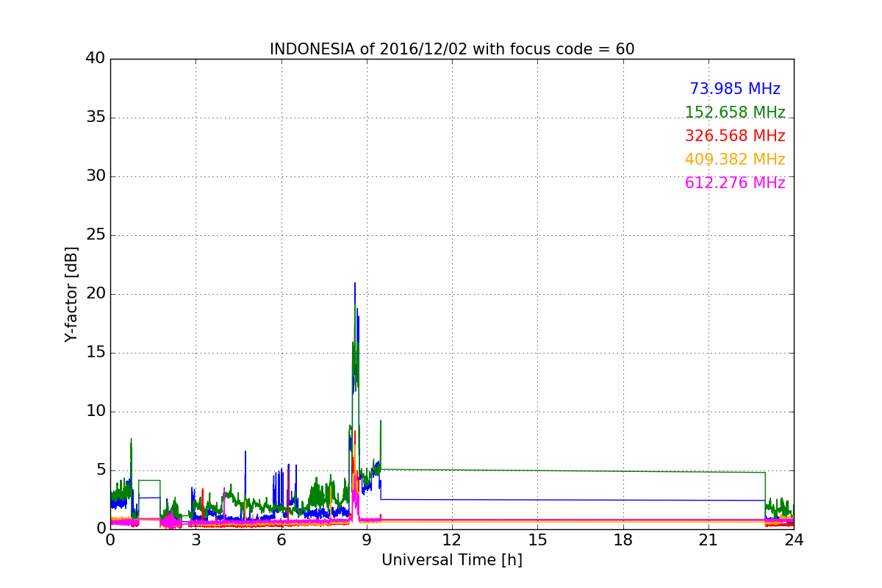Image resolution: width=882 pixels, height=588 pixels.
Task: Click the green rectangular step near 1 hour
Action: [149, 500]
